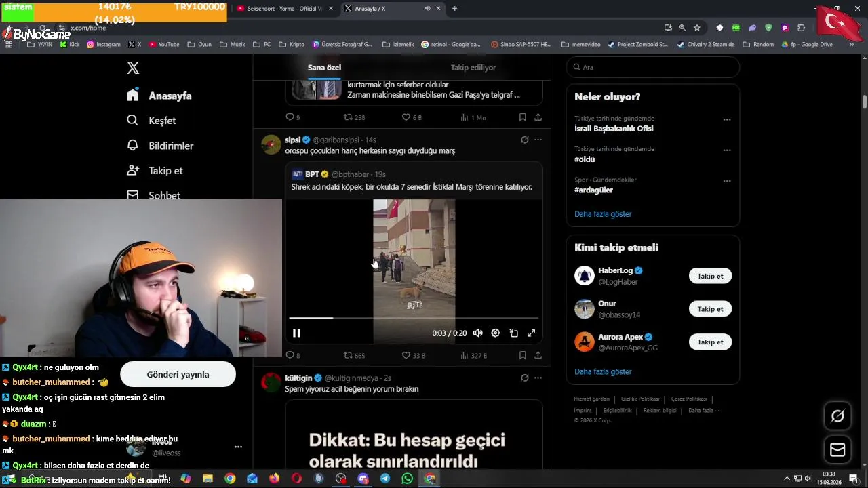Follow HaberLog account
Viewport: 868px width, 488px height.
(x=710, y=276)
